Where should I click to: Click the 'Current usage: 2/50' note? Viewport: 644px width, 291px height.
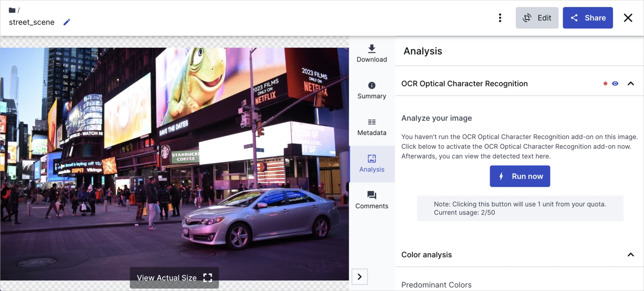point(465,213)
